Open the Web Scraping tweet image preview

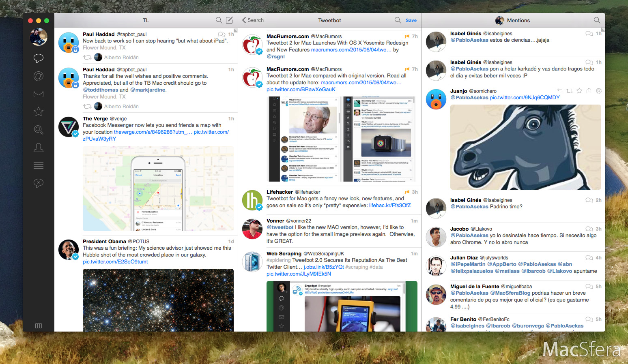coord(342,306)
